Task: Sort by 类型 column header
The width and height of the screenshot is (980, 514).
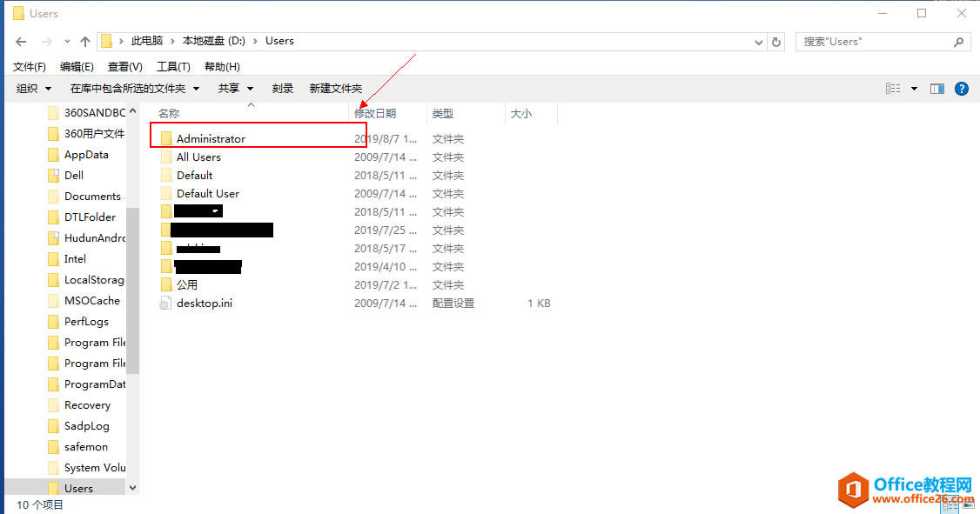Action: click(x=442, y=114)
